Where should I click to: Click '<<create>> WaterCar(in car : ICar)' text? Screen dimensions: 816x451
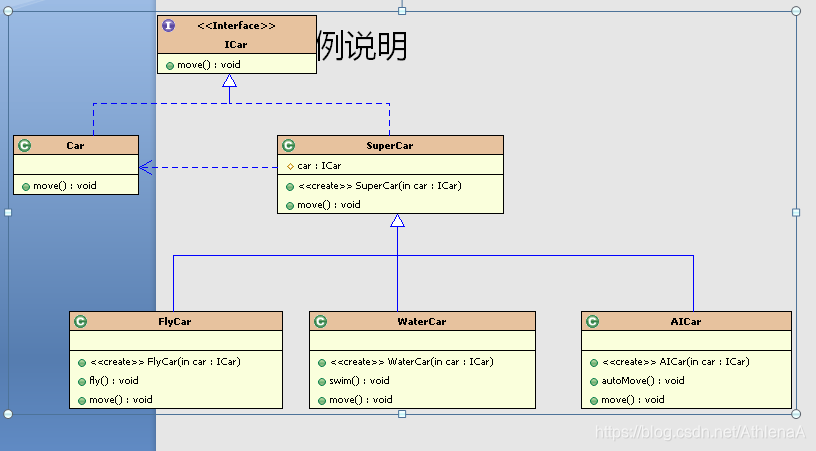[x=412, y=362]
